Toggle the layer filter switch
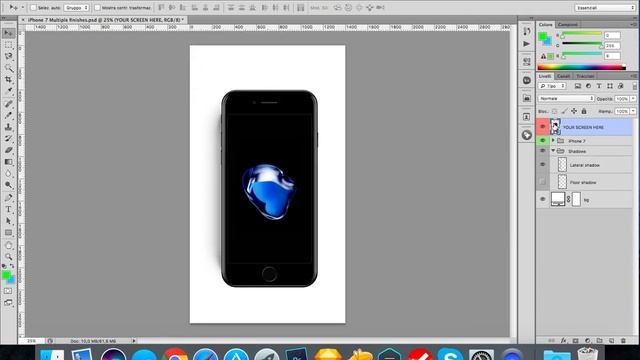This screenshot has width=640, height=360. (635, 86)
